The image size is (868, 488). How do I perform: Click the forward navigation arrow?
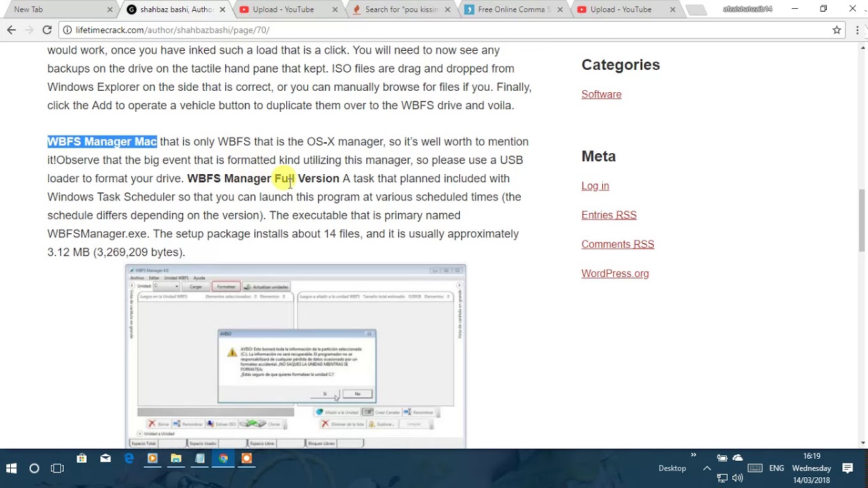29,30
